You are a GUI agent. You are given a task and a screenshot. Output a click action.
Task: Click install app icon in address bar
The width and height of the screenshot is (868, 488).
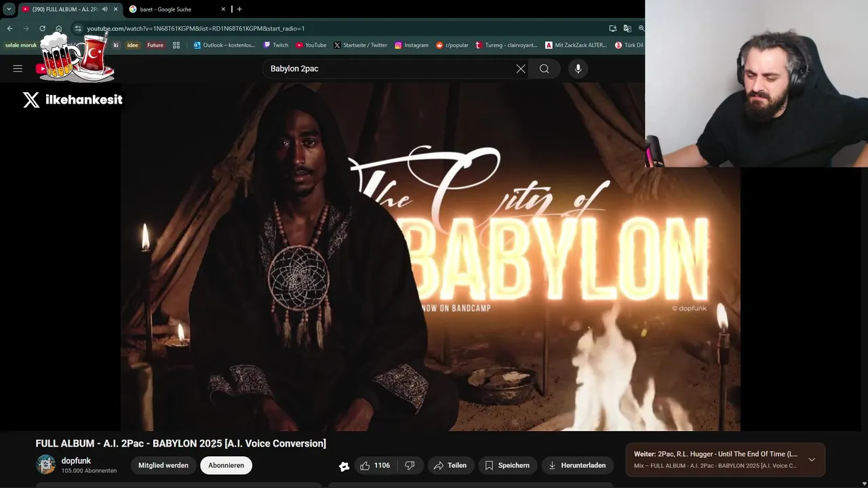pyautogui.click(x=612, y=28)
